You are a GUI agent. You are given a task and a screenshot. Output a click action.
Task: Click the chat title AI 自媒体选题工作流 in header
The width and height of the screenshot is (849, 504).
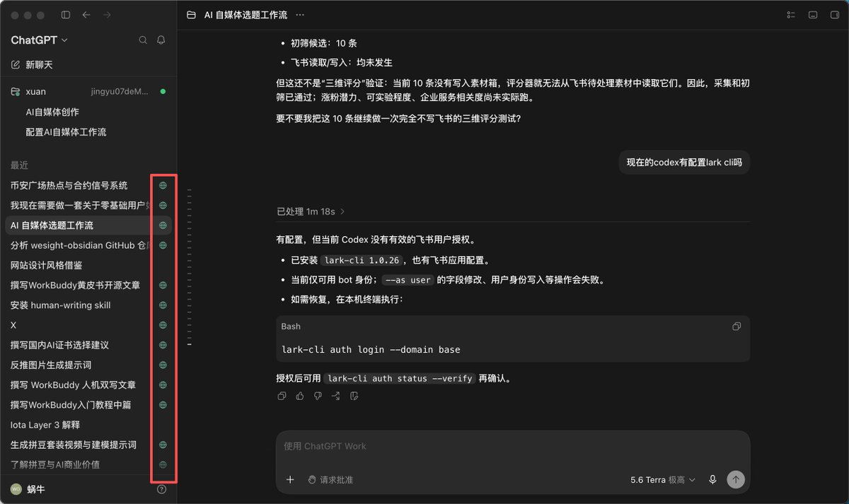pos(245,15)
